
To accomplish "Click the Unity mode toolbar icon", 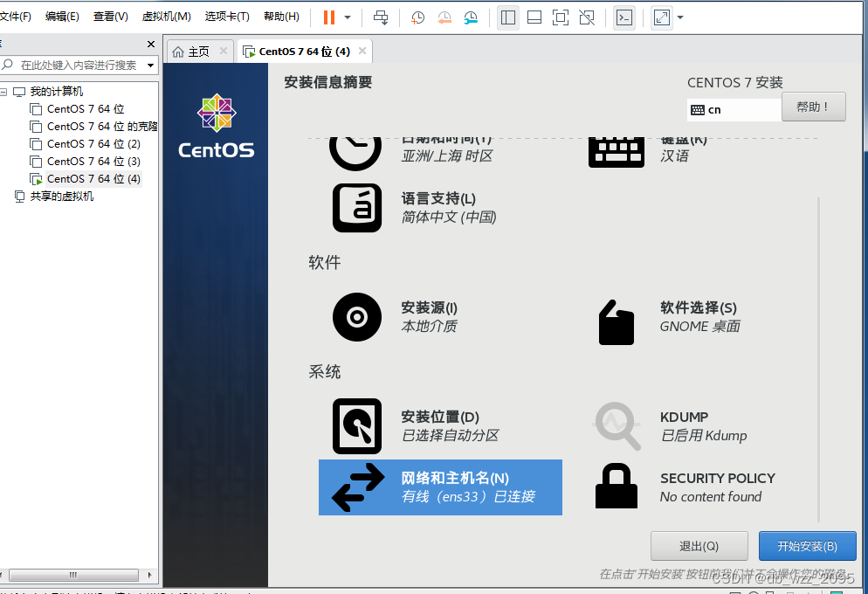I will (587, 17).
